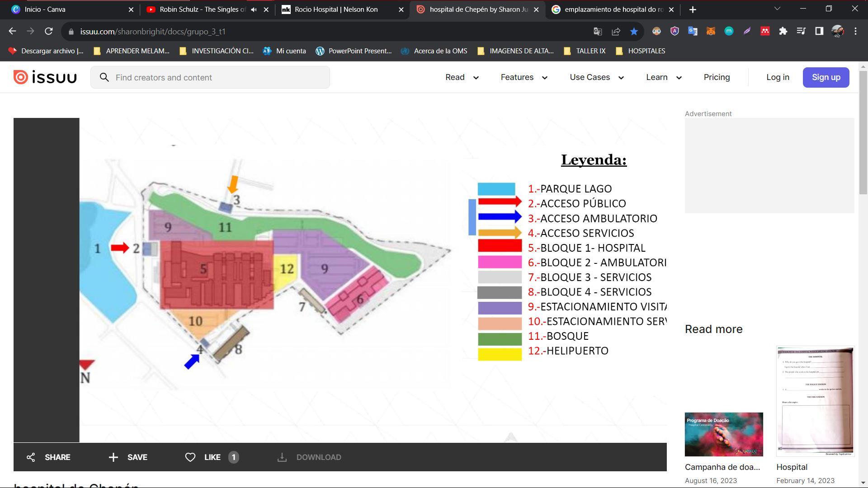Click the issuu logo
This screenshot has height=488, width=868.
click(x=45, y=77)
